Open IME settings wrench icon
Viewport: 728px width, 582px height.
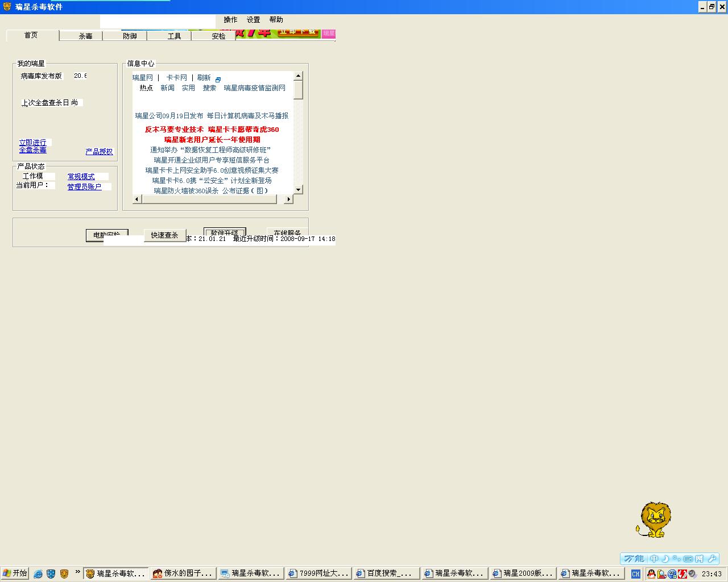(x=711, y=559)
